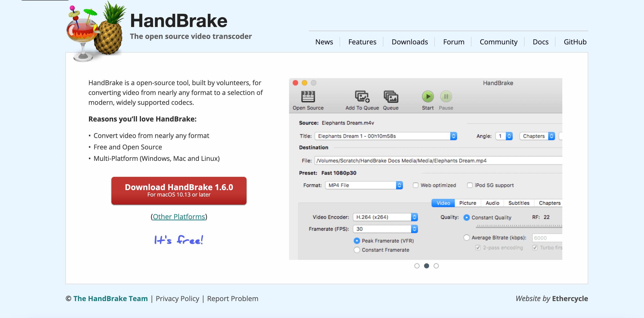Open the Report Problem link

pos(233,299)
